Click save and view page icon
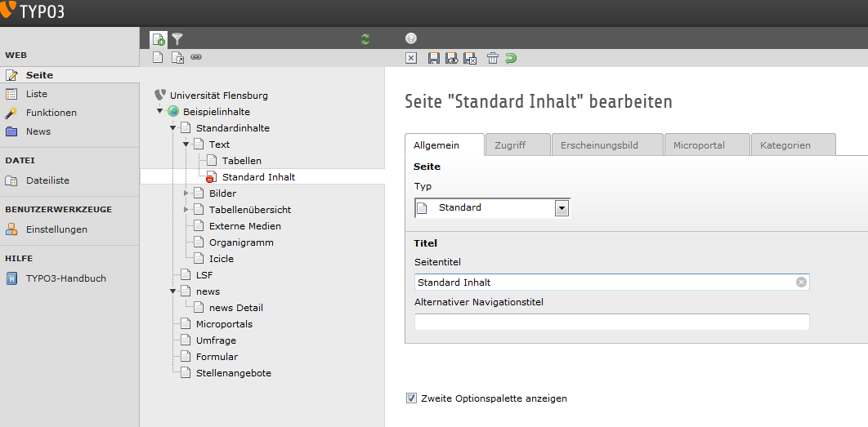The height and width of the screenshot is (427, 868). pos(451,58)
